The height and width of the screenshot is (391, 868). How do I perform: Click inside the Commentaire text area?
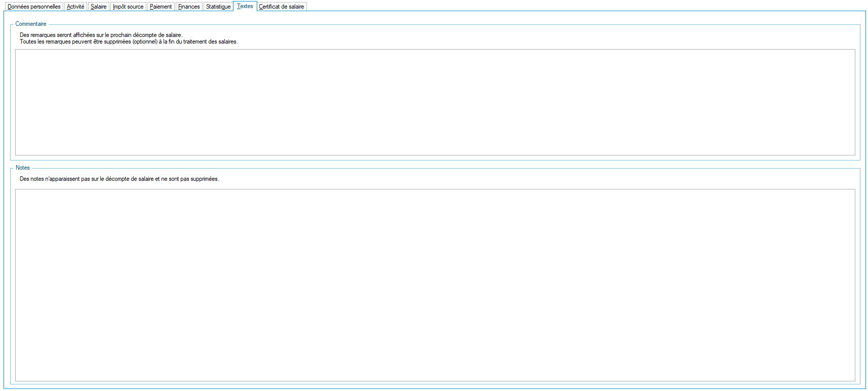click(x=435, y=102)
